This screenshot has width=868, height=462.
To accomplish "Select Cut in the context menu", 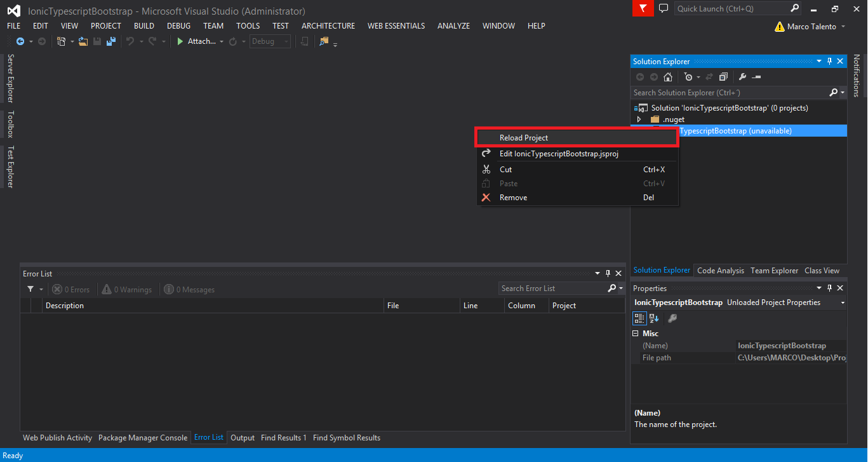I will [x=578, y=170].
